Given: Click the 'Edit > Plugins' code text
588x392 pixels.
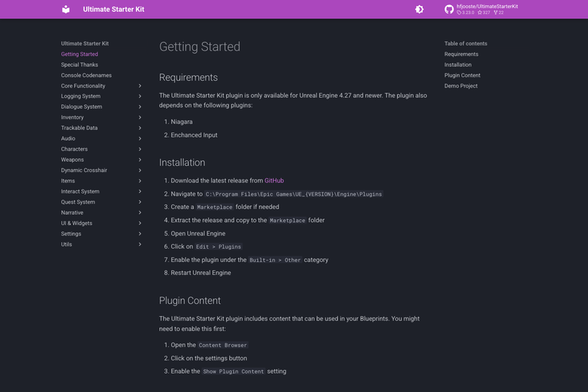Looking at the screenshot, I should (218, 246).
